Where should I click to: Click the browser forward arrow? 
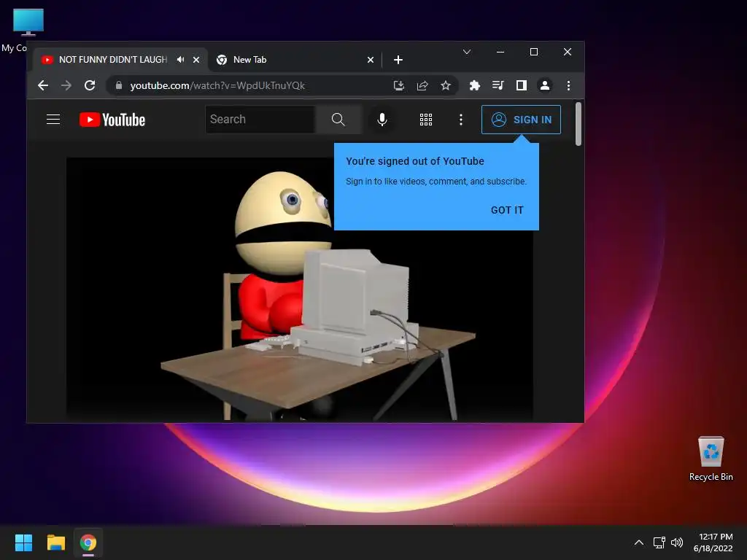click(x=66, y=86)
